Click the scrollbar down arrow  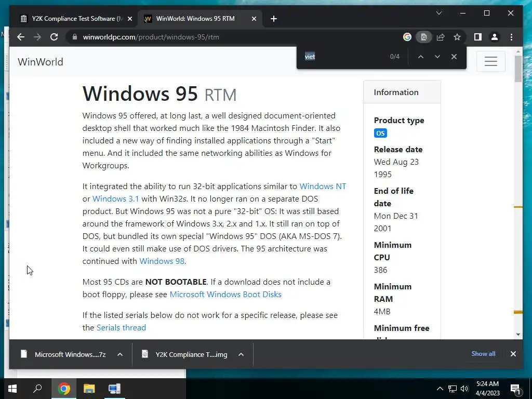click(x=518, y=335)
